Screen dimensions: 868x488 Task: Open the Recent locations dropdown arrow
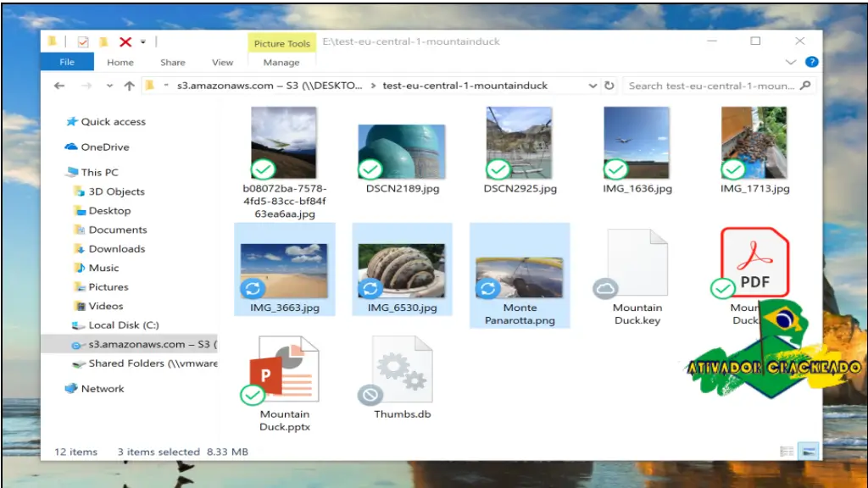click(x=109, y=86)
